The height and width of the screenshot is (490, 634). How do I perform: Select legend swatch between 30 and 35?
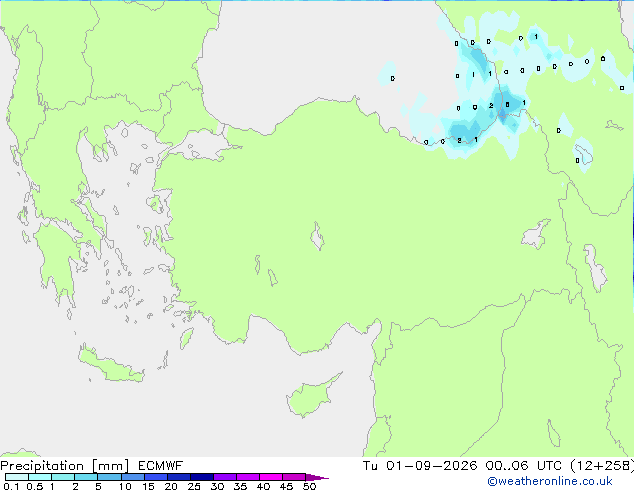click(x=224, y=477)
